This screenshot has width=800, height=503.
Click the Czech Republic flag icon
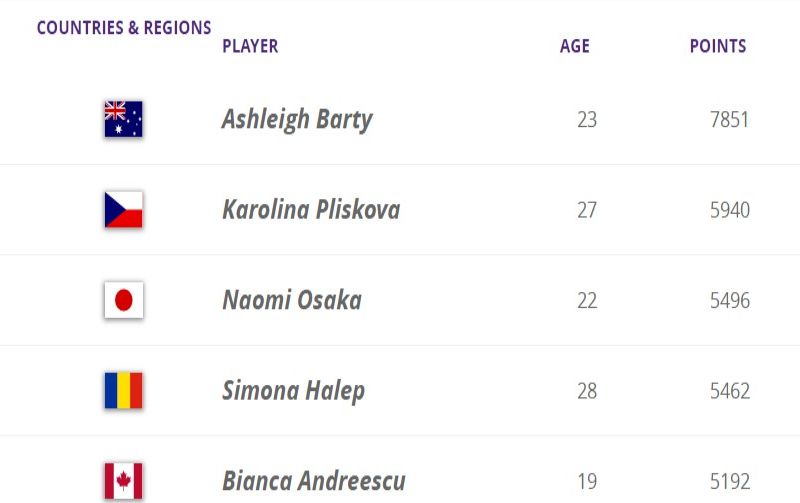pos(124,210)
